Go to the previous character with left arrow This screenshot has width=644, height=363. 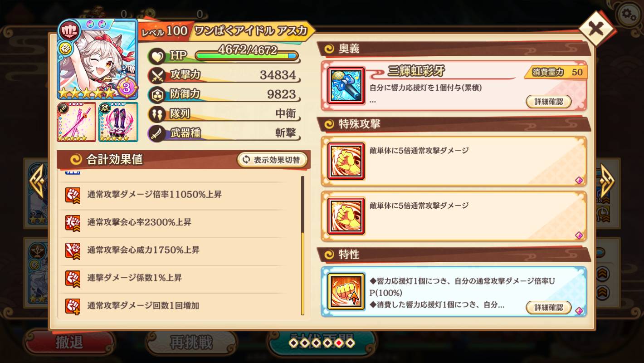(38, 181)
